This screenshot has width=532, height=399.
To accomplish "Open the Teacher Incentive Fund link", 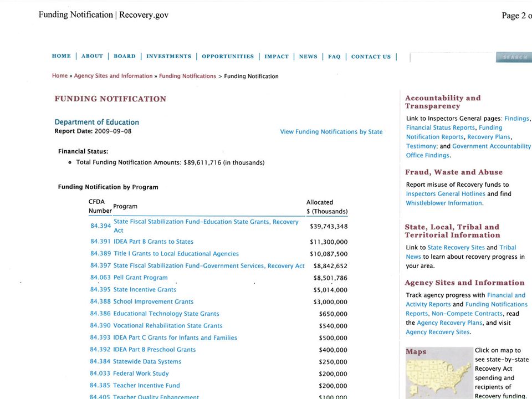I will click(146, 386).
